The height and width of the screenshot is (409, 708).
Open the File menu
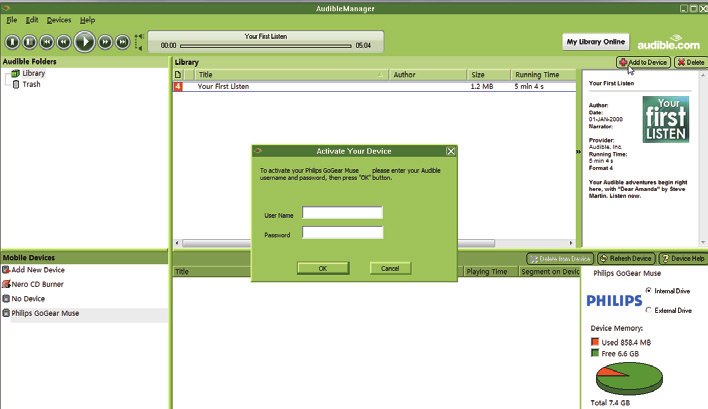coord(11,20)
